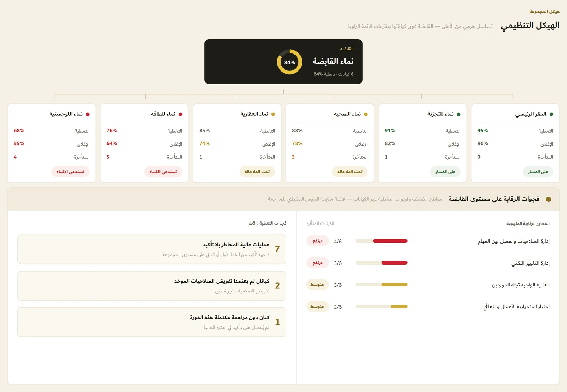Click the هيكل المجموعة breadcrumb label
This screenshot has width=567, height=392.
click(x=544, y=11)
